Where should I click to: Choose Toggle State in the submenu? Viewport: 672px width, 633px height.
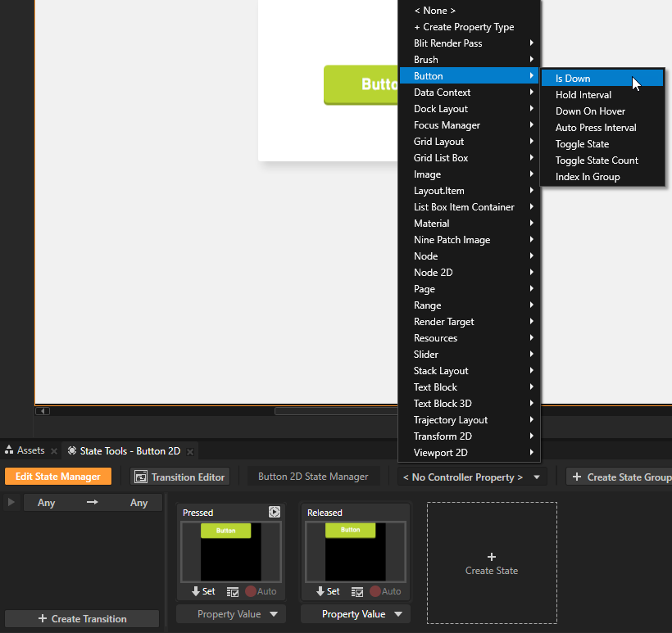point(582,144)
